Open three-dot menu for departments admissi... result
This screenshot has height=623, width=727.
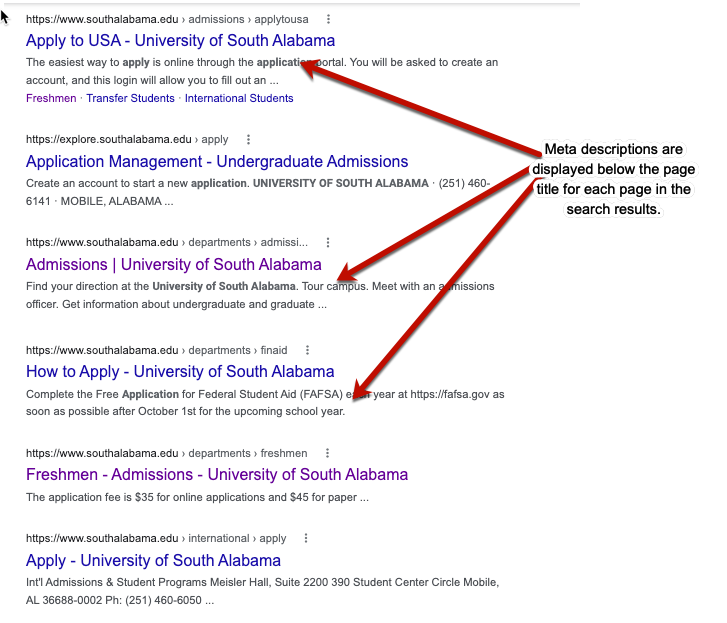tap(328, 242)
